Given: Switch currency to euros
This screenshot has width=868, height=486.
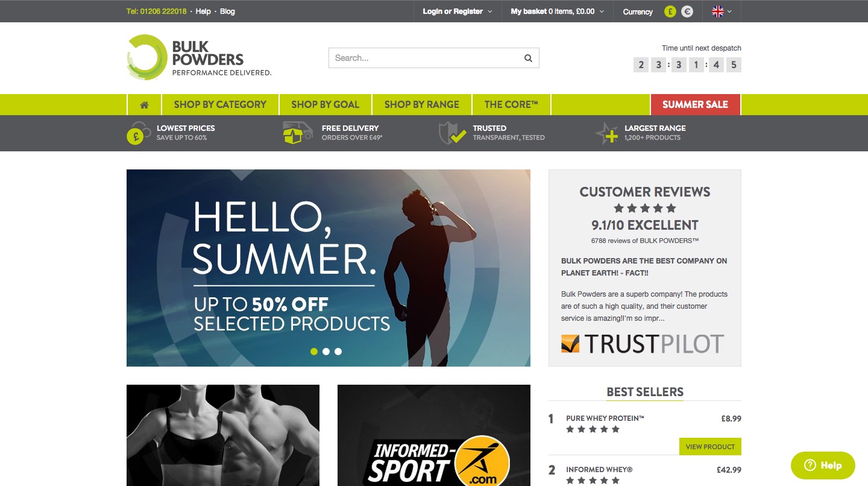Looking at the screenshot, I should [x=687, y=11].
